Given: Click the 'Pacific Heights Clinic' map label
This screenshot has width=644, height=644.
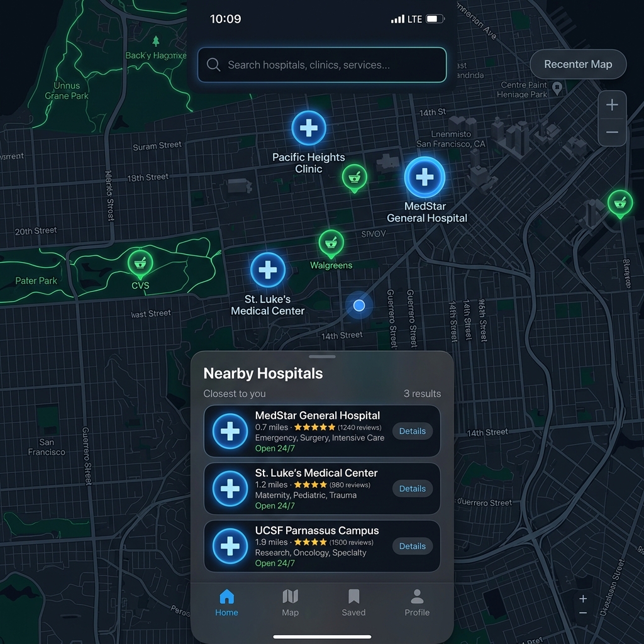Looking at the screenshot, I should pos(308,163).
